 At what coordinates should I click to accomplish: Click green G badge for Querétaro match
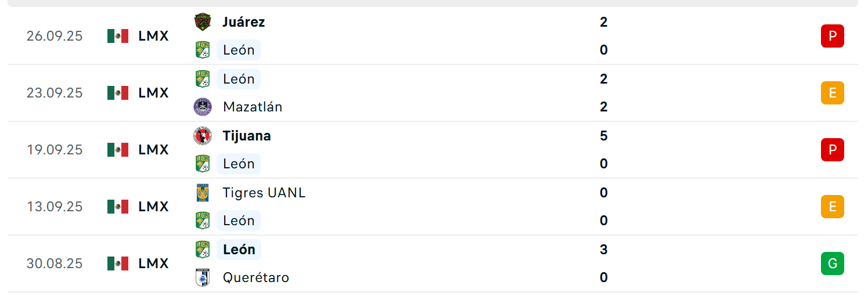[x=832, y=263]
